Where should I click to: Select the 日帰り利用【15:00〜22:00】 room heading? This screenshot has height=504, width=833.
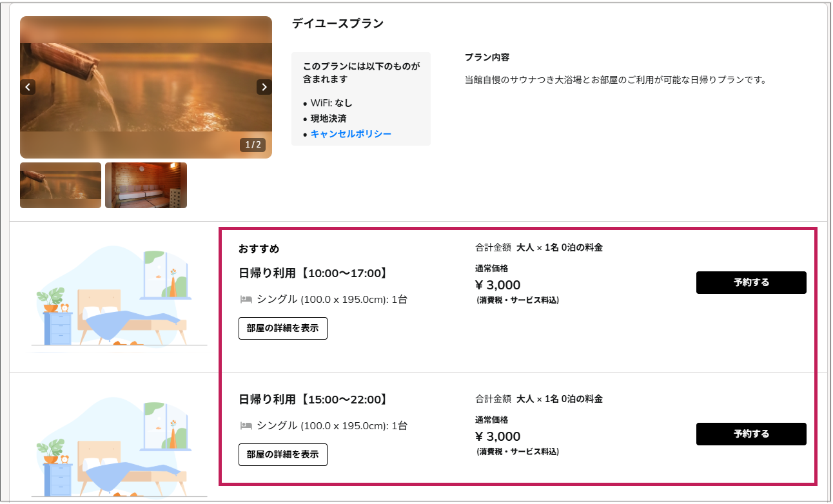click(x=314, y=400)
